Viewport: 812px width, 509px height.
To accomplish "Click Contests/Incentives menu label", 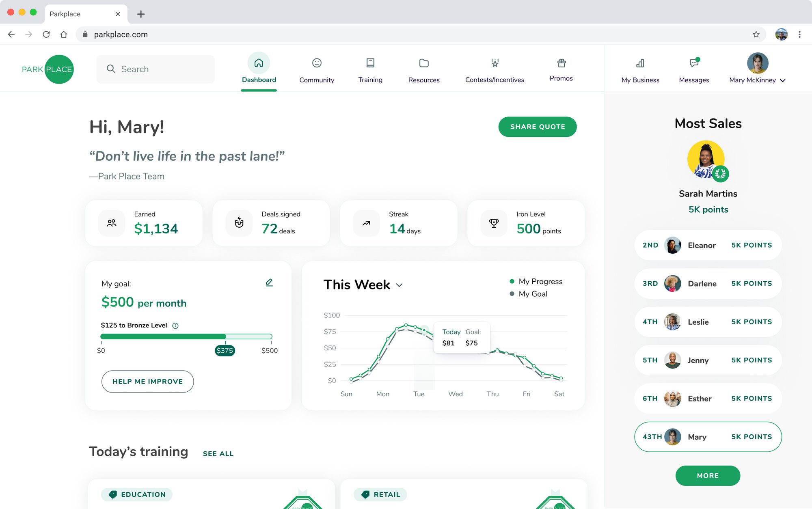I will [x=495, y=80].
